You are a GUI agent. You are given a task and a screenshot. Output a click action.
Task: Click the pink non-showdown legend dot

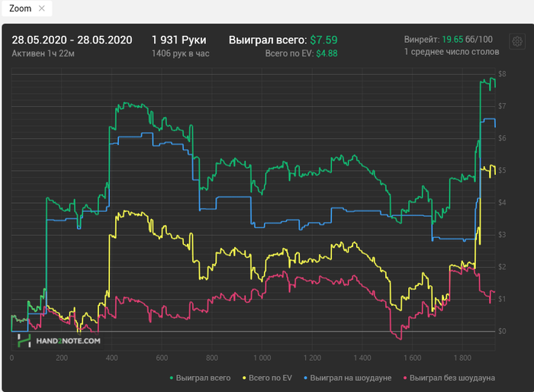pyautogui.click(x=405, y=378)
